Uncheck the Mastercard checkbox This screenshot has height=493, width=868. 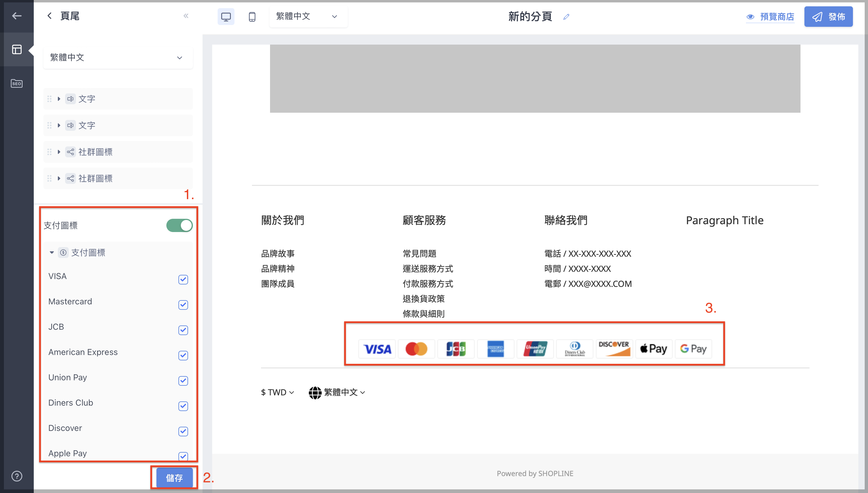point(183,305)
